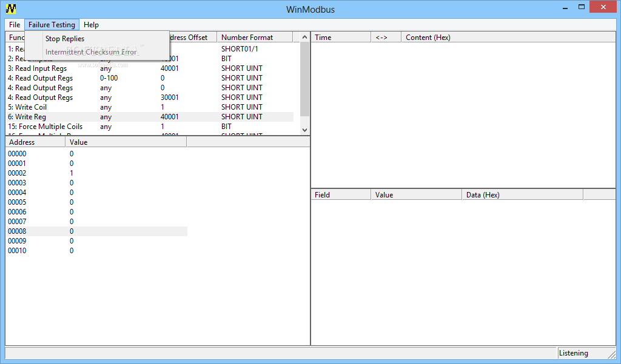The height and width of the screenshot is (364, 621).
Task: Select address 00000 row
Action: [96, 153]
